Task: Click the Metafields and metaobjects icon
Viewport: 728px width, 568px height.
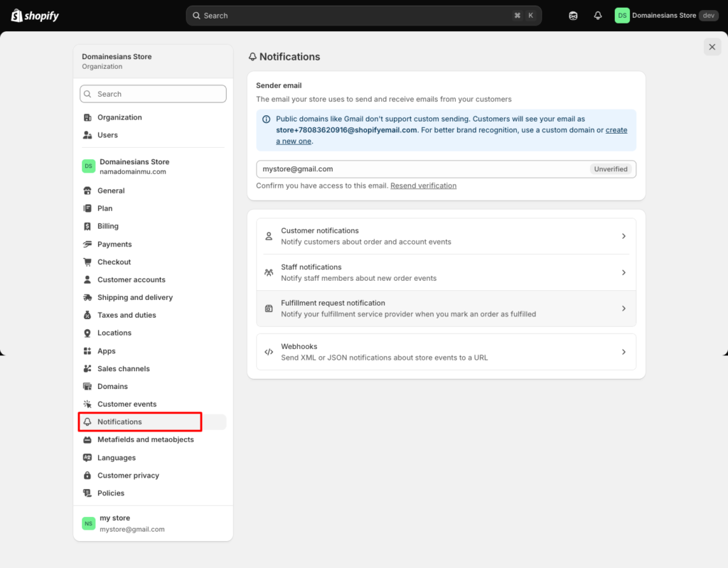Action: 87,440
